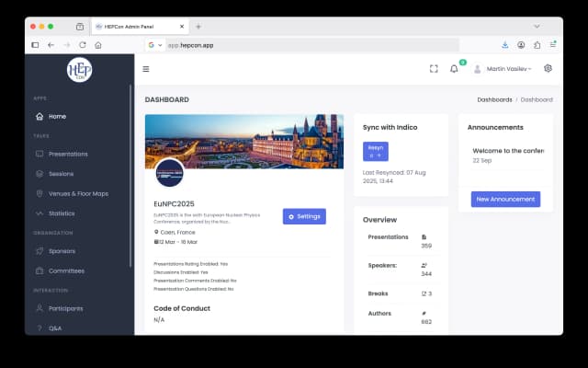Viewport: 588px width, 368px height.
Task: Follow the Dashboards breadcrumb link
Action: (x=494, y=99)
